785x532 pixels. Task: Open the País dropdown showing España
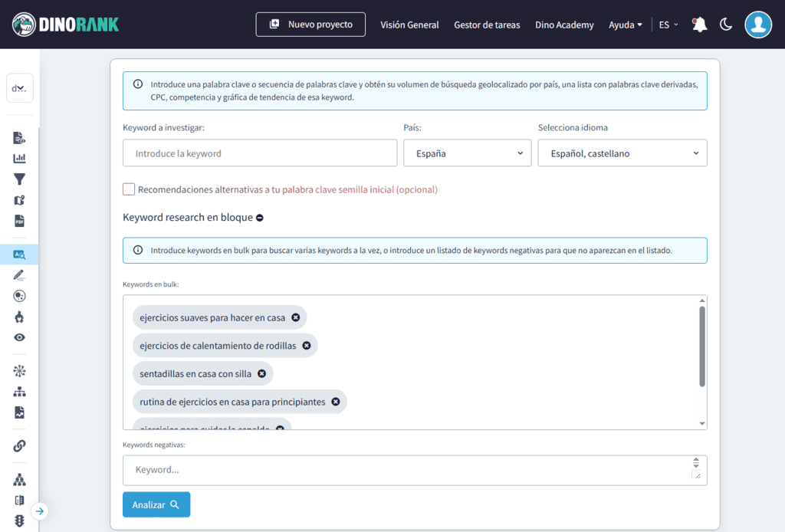pyautogui.click(x=467, y=153)
